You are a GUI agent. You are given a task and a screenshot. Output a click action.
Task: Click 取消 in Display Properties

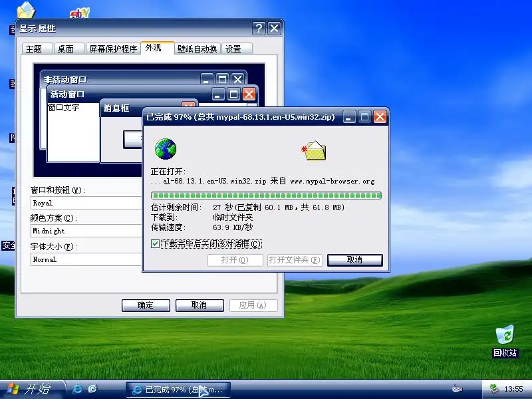point(199,305)
